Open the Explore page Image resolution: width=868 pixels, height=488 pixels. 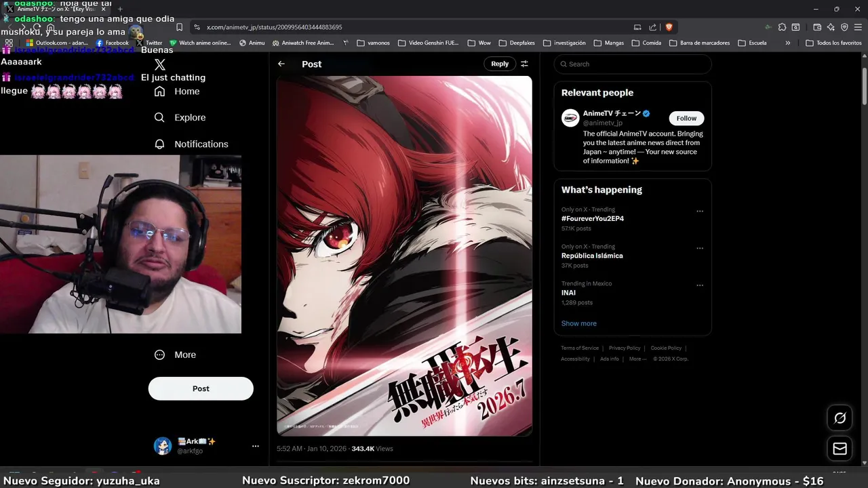[x=179, y=117]
